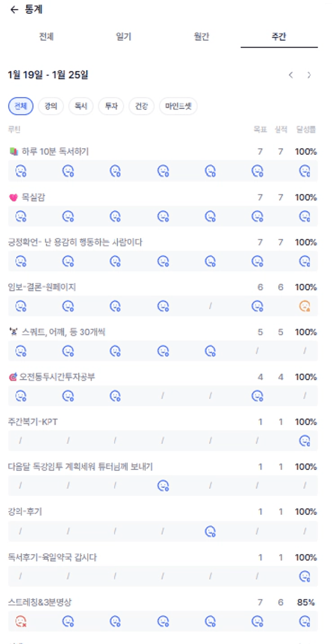Image resolution: width=332 pixels, height=644 pixels.
Task: Click the orange face icon in 임보-결론-원페이지 row
Action: pos(305,307)
